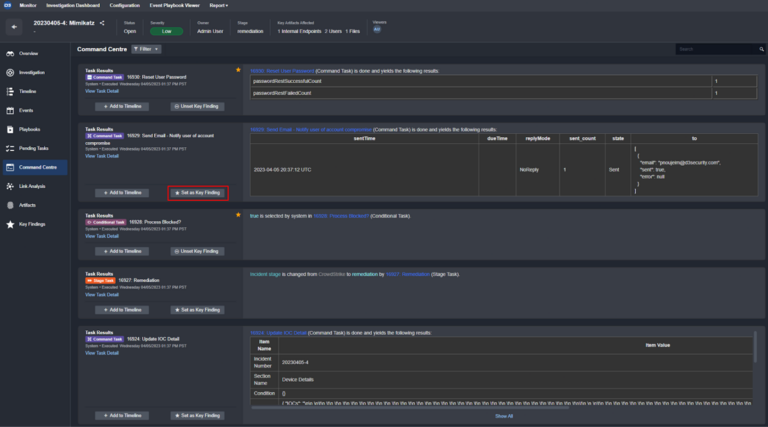Add Remediation task 16927 to Timeline
The image size is (768, 427).
(122, 310)
